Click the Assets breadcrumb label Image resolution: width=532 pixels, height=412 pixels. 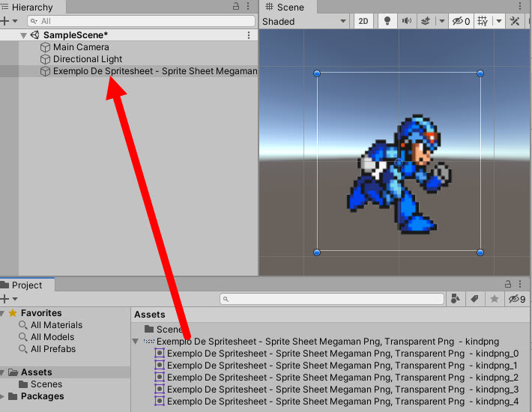(x=150, y=315)
